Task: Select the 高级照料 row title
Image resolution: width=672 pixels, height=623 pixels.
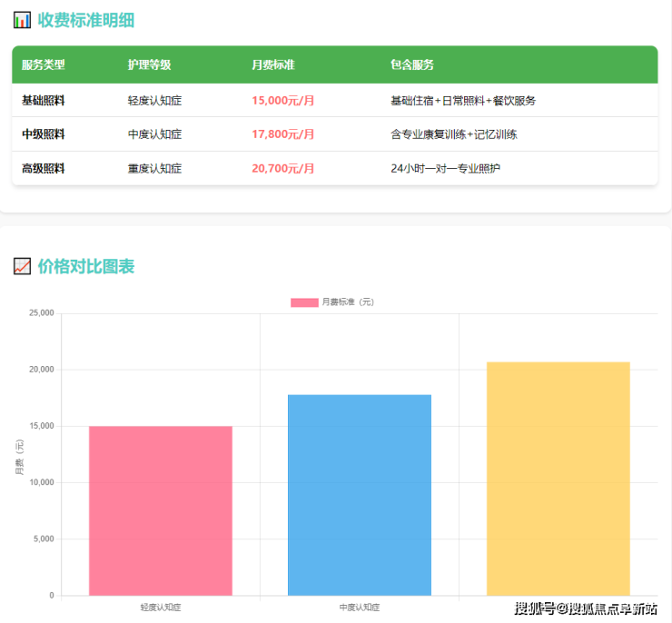Action: [44, 169]
